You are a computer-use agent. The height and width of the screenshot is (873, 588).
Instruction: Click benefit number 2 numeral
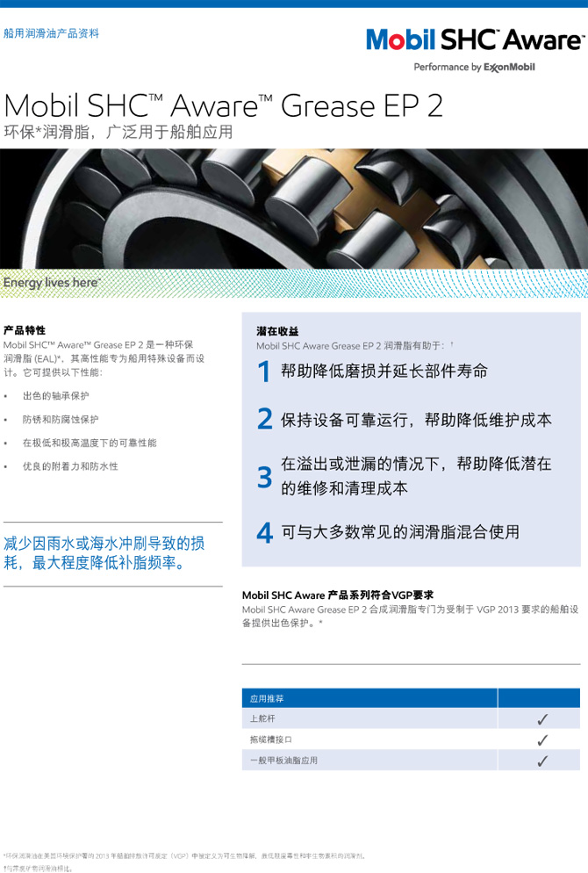(x=265, y=419)
